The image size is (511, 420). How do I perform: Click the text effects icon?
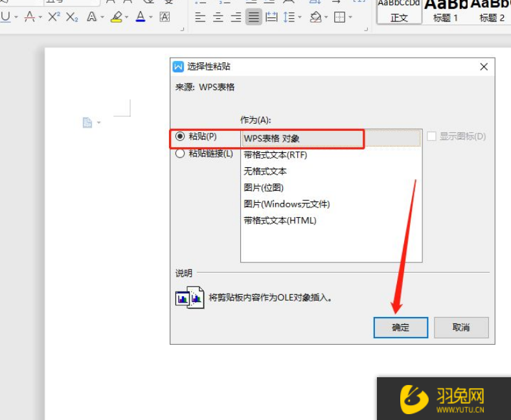(91, 16)
